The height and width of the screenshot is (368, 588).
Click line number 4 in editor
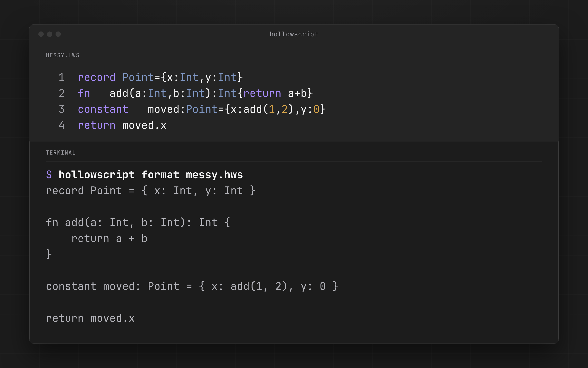click(x=62, y=125)
